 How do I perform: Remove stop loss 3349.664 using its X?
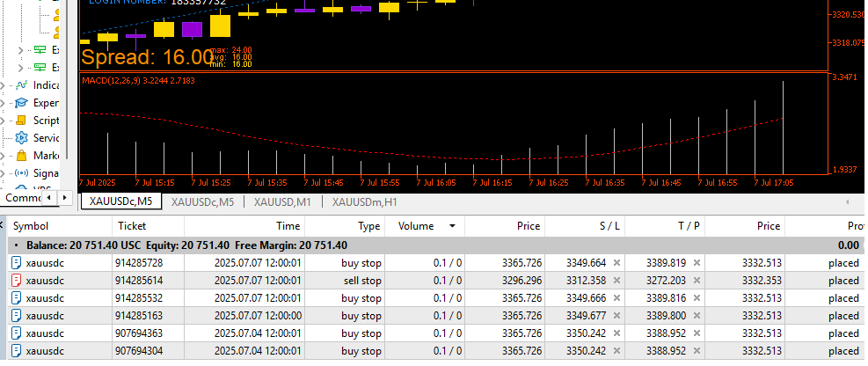point(616,263)
